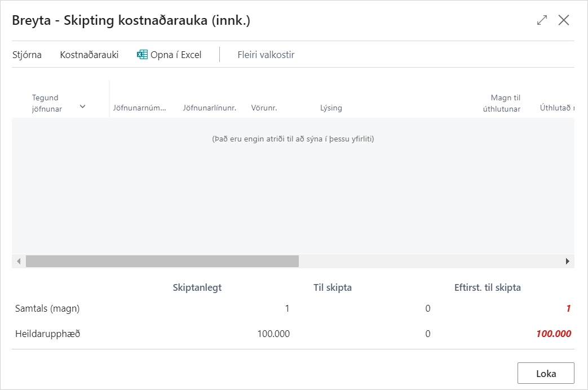The image size is (588, 390).
Task: Click the red remaining quantity value 1
Action: [568, 308]
